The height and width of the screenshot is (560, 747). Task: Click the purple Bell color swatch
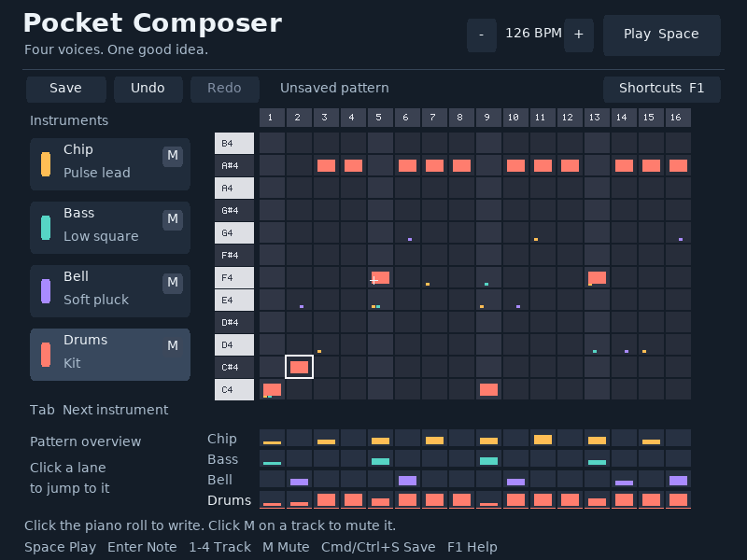pos(46,291)
